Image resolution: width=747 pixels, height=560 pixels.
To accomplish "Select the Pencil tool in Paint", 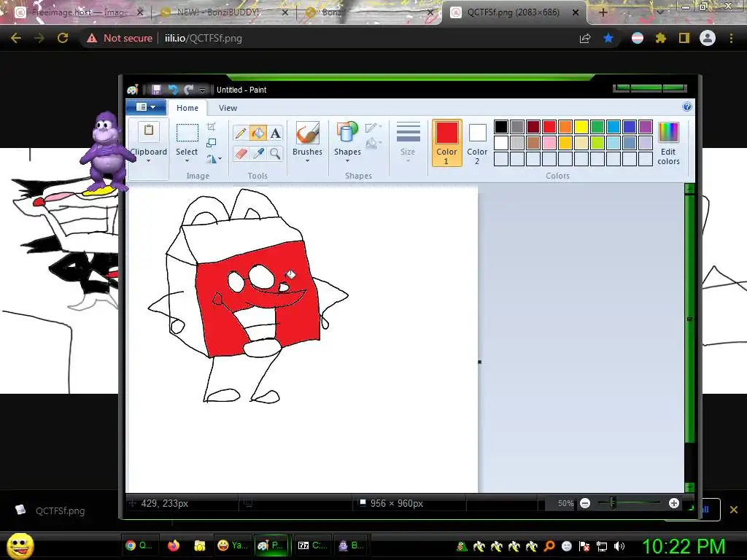I will (241, 133).
